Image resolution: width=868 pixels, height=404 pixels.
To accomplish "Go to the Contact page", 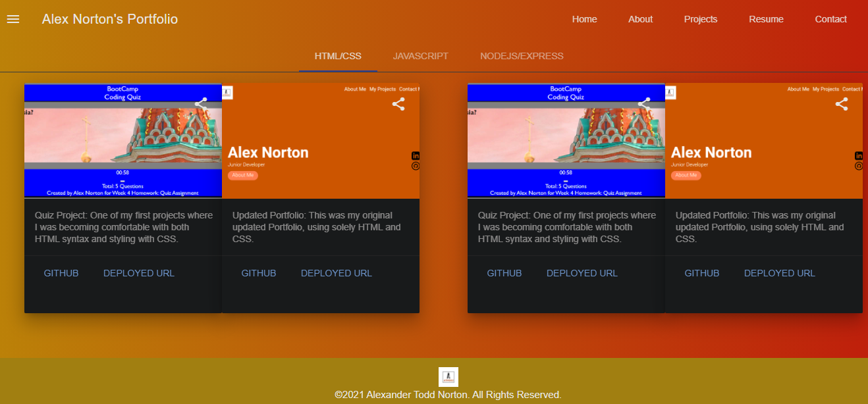I will [830, 19].
